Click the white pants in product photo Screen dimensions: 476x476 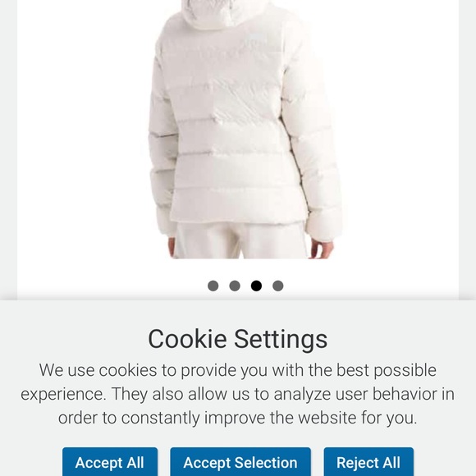pos(241,240)
